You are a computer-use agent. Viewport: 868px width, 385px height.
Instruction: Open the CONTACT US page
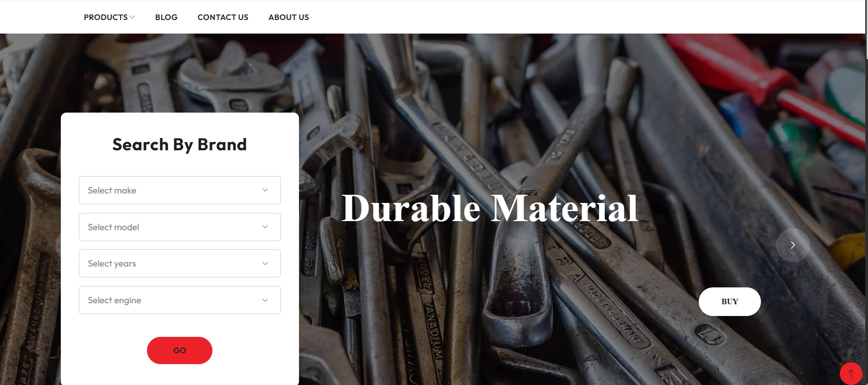[223, 17]
